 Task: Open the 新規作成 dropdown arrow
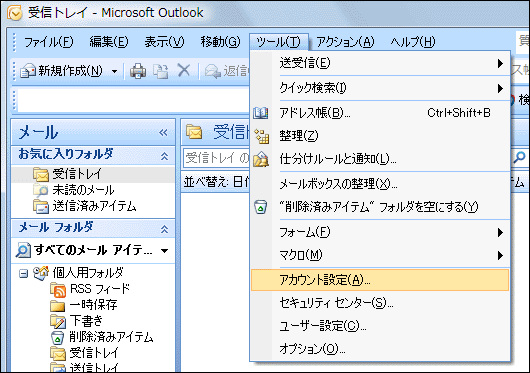click(115, 71)
